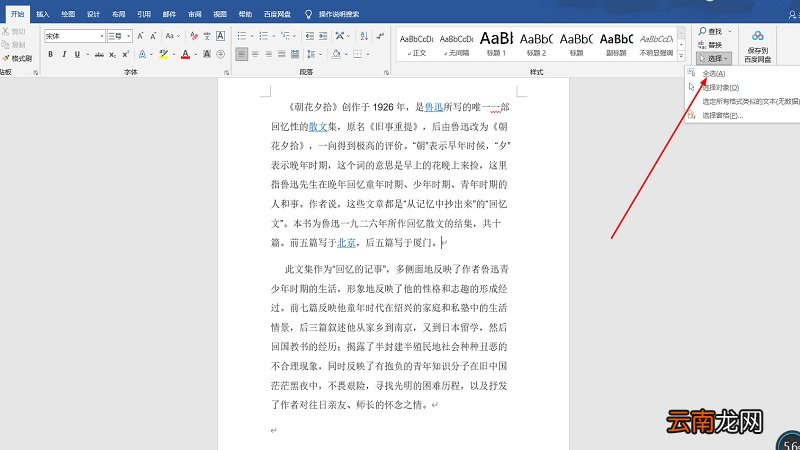
Task: Open the 三号 font size dropdown
Action: 129,36
